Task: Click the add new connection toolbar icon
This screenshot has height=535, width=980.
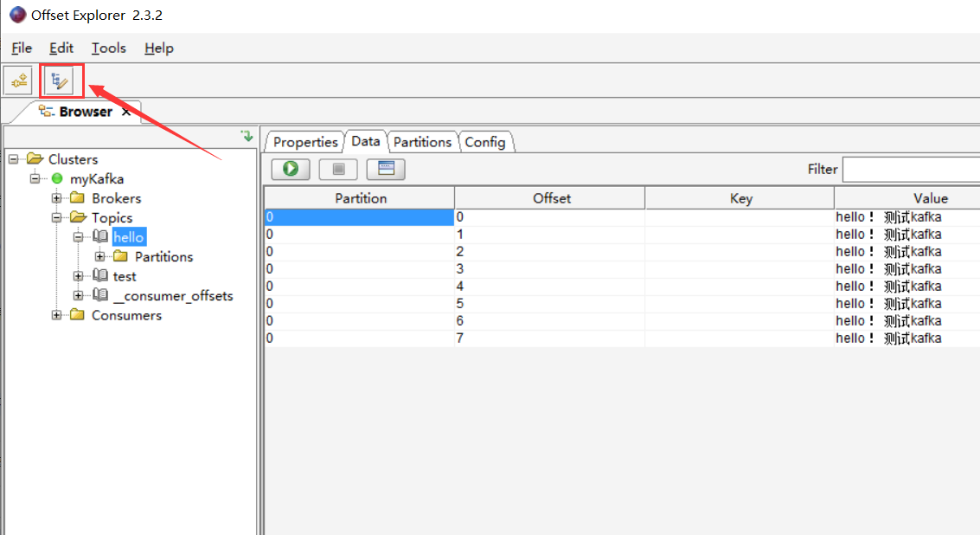Action: click(19, 81)
